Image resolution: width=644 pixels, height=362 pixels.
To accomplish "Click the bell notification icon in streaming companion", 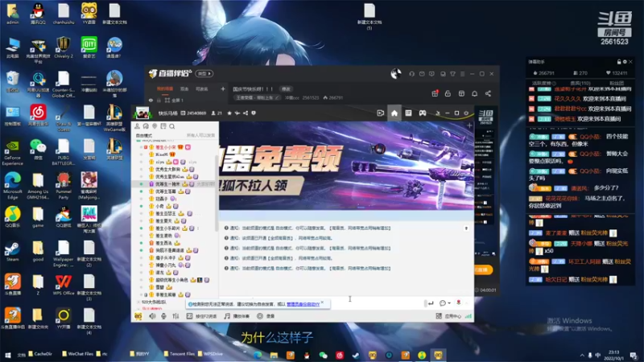I will [474, 93].
